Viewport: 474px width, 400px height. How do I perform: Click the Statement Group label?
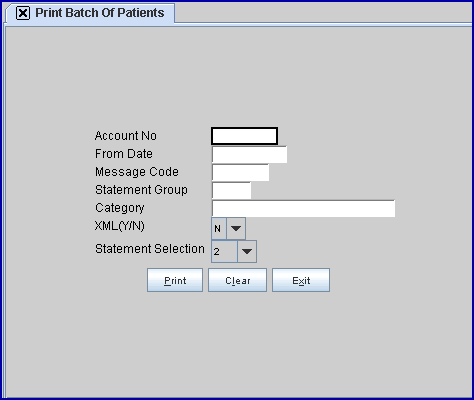(141, 190)
